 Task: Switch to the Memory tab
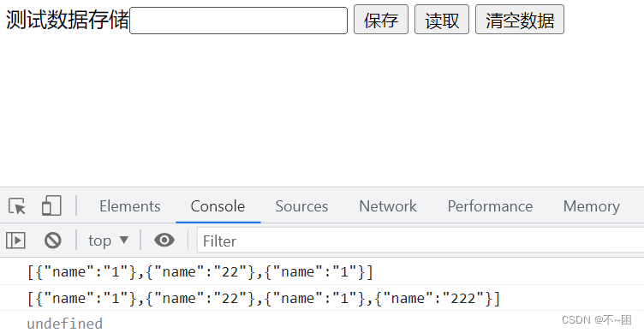(592, 206)
